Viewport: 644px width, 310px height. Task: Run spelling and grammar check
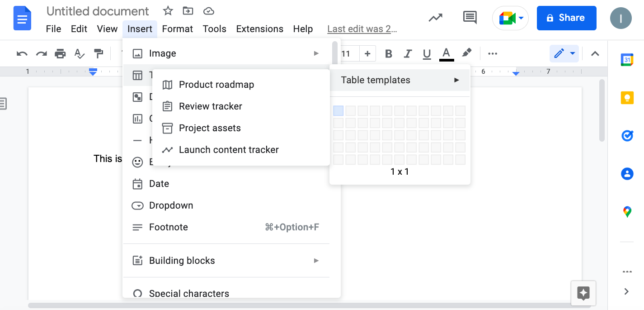point(80,53)
